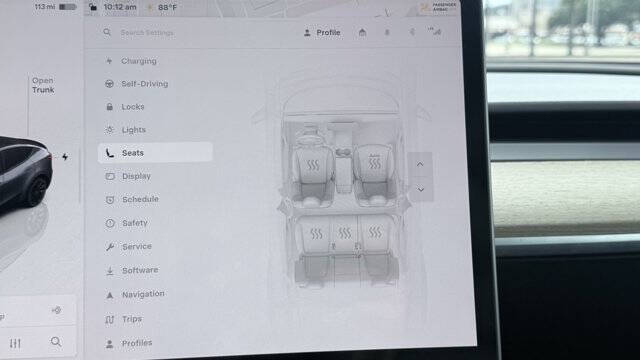Viewport: 640px width, 360px height.
Task: Open the Lights settings
Action: point(126,130)
